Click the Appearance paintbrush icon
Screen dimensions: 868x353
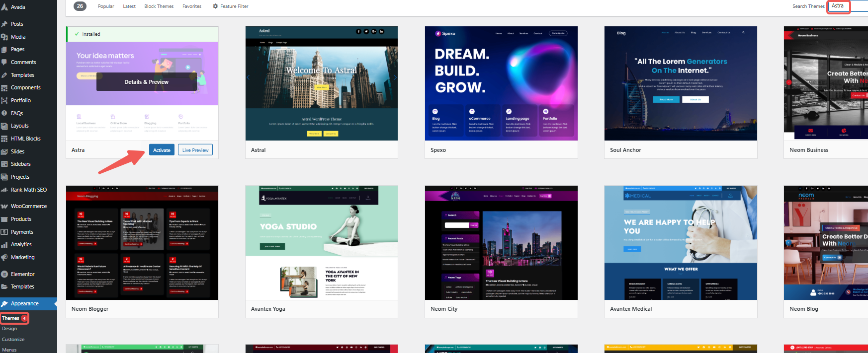(4, 303)
